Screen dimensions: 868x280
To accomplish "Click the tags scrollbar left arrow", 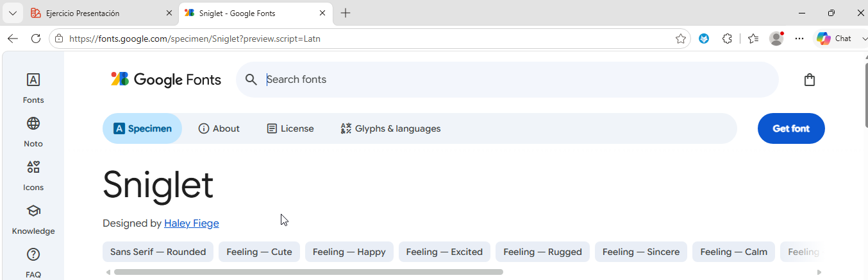I will [107, 272].
